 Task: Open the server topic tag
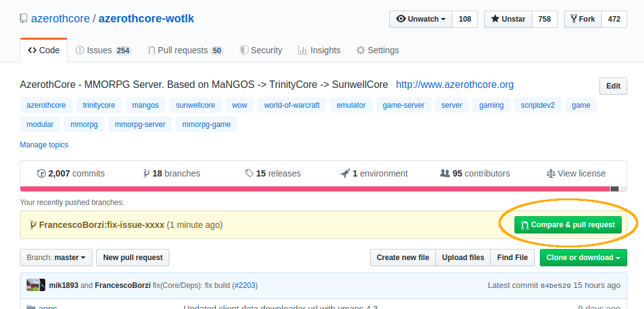pos(452,105)
